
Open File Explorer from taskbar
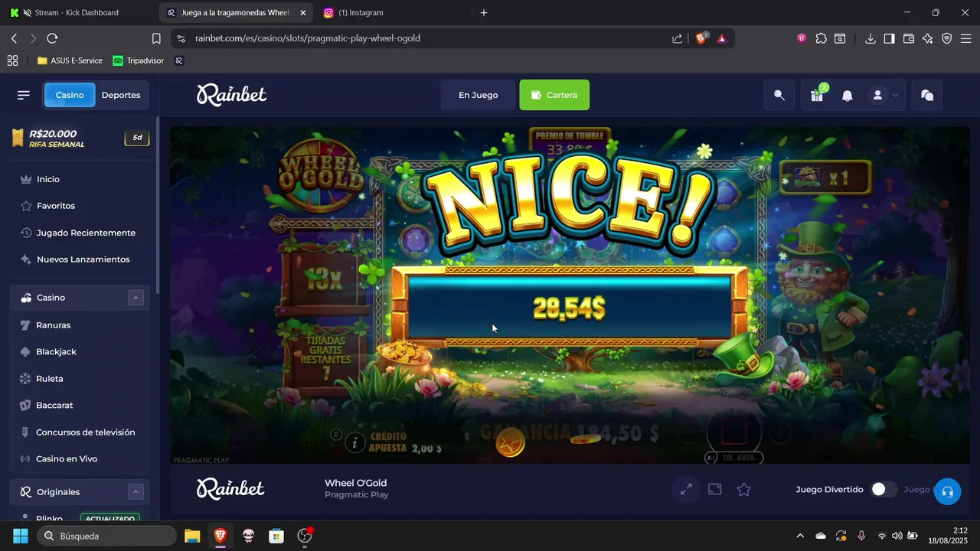tap(192, 536)
